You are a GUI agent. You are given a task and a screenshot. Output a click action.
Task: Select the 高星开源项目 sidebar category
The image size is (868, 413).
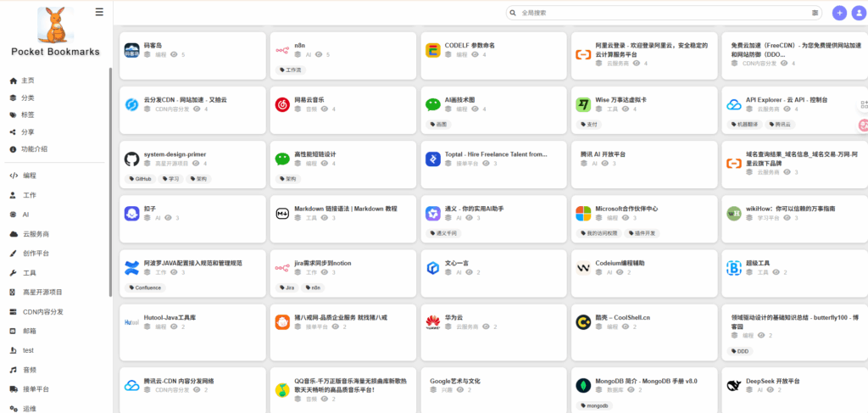(x=42, y=292)
